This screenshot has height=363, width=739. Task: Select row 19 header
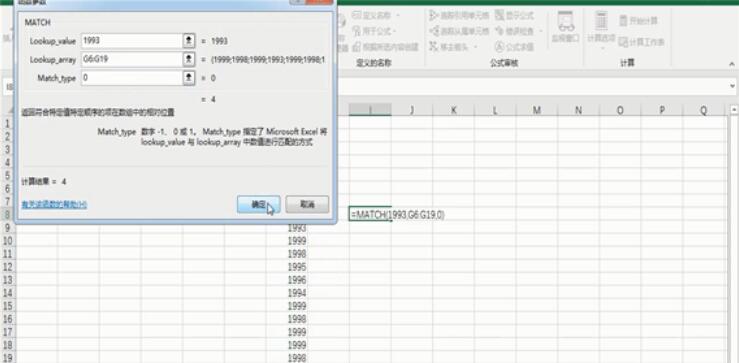click(x=8, y=358)
